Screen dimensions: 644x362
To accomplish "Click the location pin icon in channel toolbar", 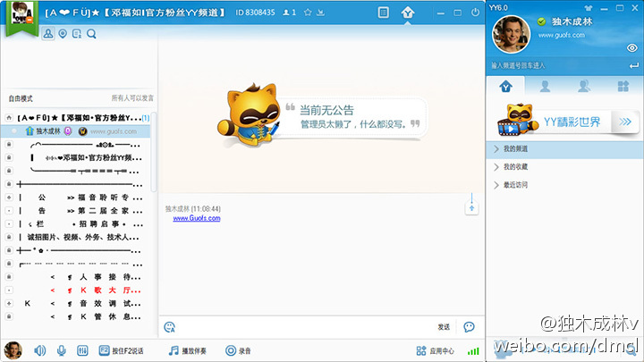I will tap(63, 34).
